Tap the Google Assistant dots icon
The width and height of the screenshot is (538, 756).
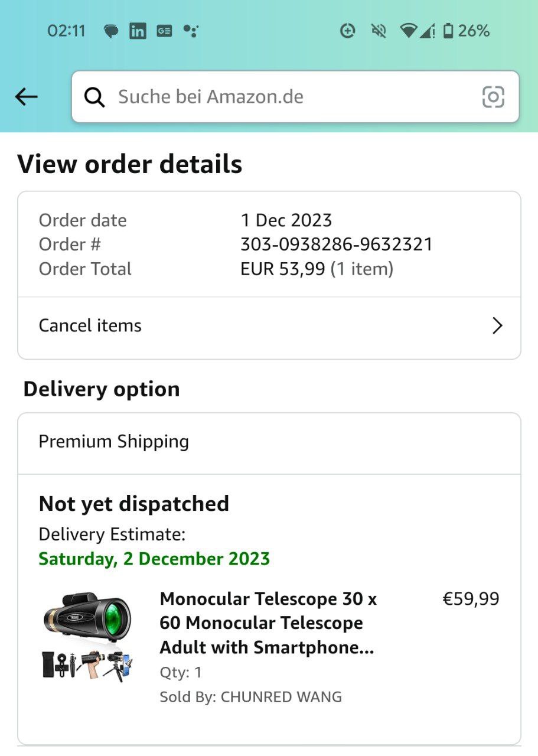[190, 31]
